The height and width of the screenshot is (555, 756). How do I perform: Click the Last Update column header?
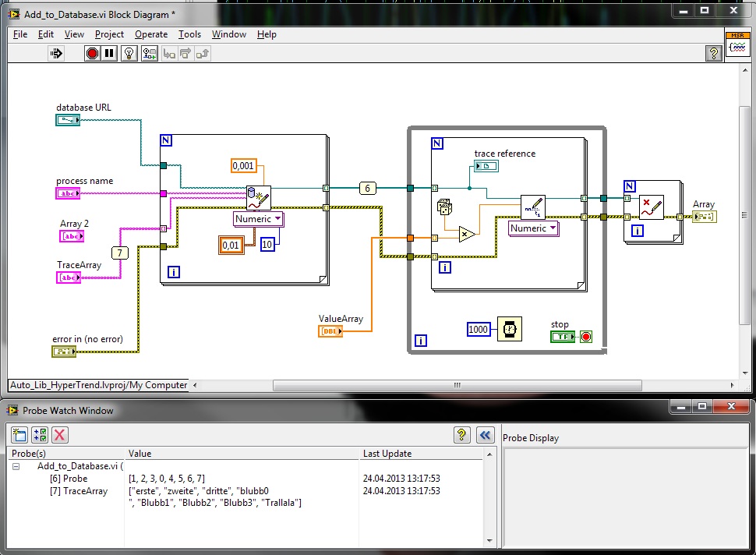click(x=387, y=454)
